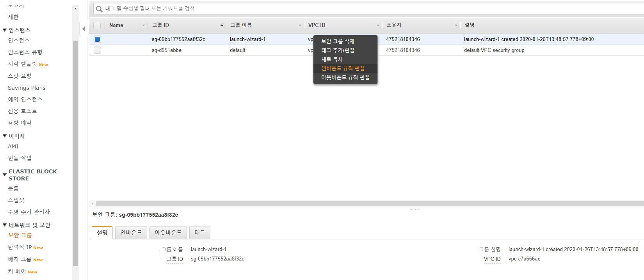Switch to the 태그 tab
644x280 pixels.
pos(200,233)
